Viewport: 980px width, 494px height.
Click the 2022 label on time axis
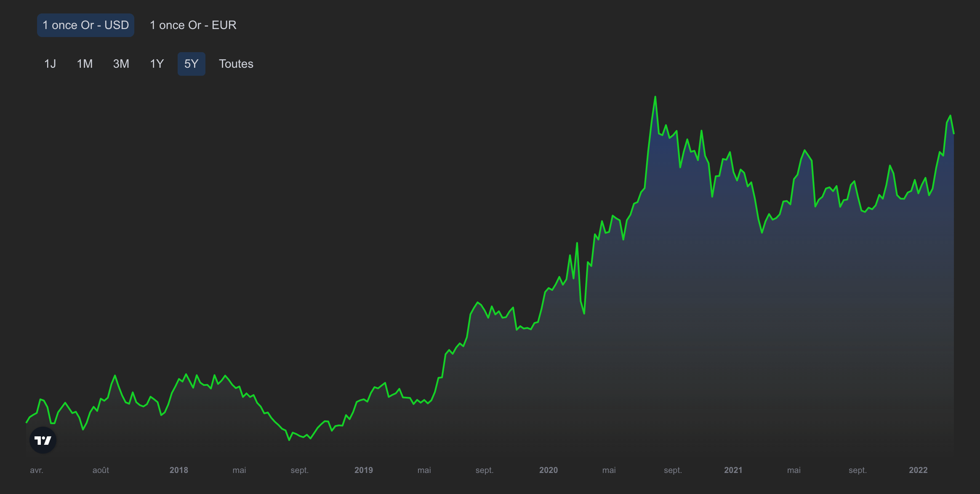point(918,470)
